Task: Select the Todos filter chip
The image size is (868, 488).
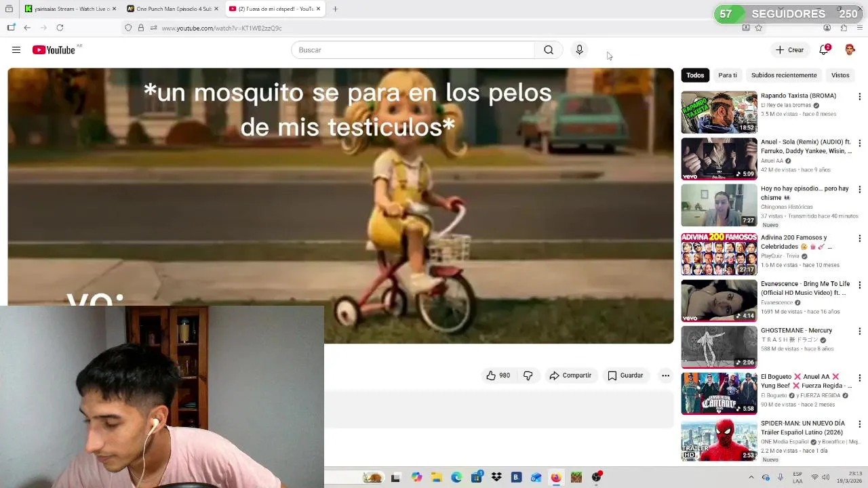Action: [x=695, y=75]
